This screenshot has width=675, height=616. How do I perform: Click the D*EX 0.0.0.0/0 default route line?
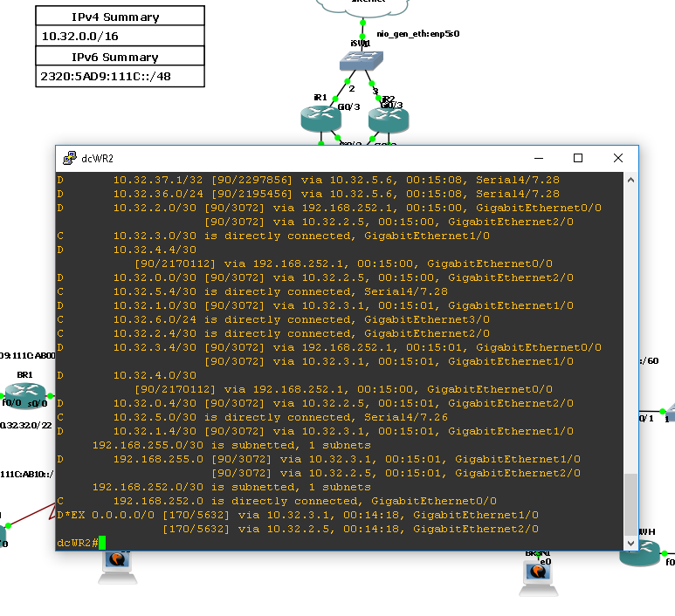tap(298, 515)
